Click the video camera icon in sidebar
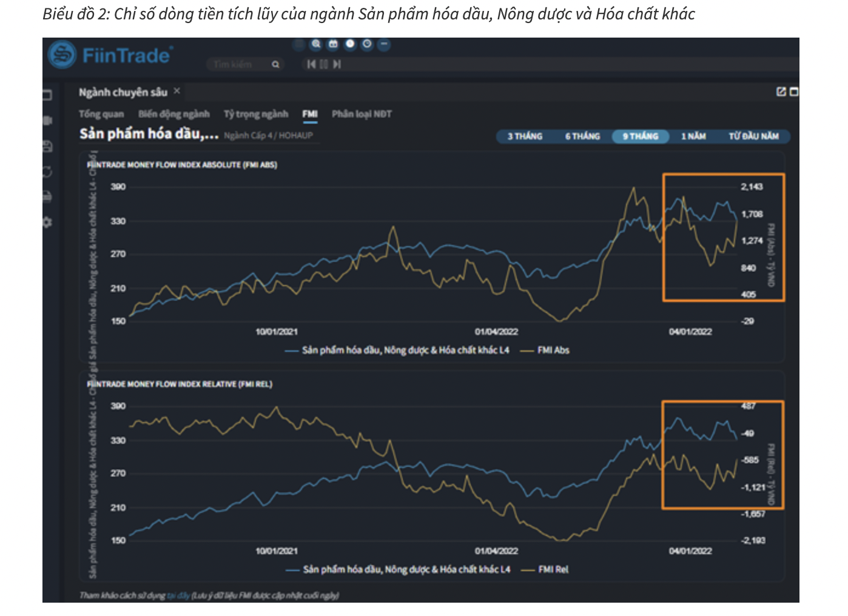This screenshot has width=848, height=616. (x=47, y=121)
